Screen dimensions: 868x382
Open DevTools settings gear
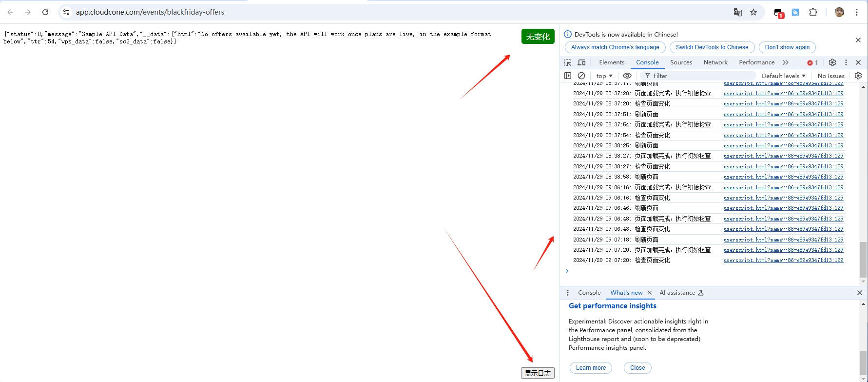coord(832,62)
